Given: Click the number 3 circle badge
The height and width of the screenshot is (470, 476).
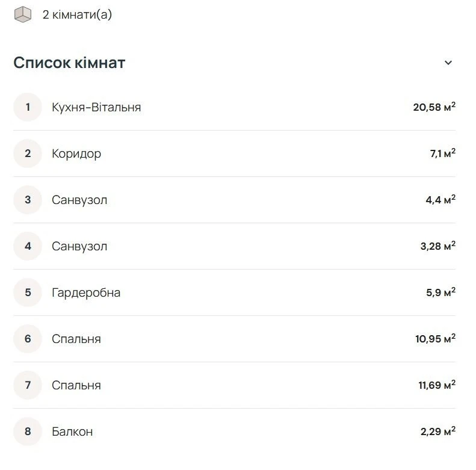Looking at the screenshot, I should coord(28,200).
